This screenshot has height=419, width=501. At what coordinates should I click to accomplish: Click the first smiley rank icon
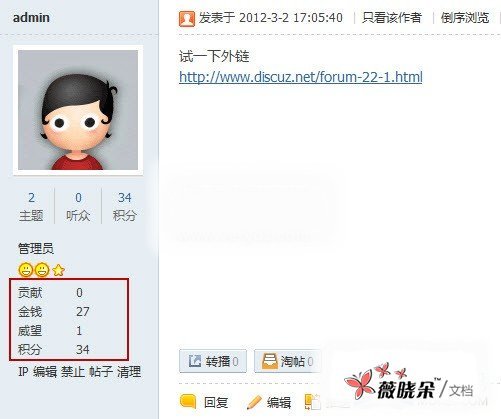point(25,270)
